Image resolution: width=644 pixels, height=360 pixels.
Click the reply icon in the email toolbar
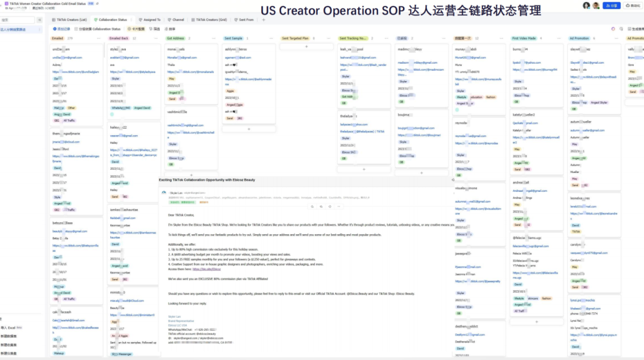[x=312, y=206]
